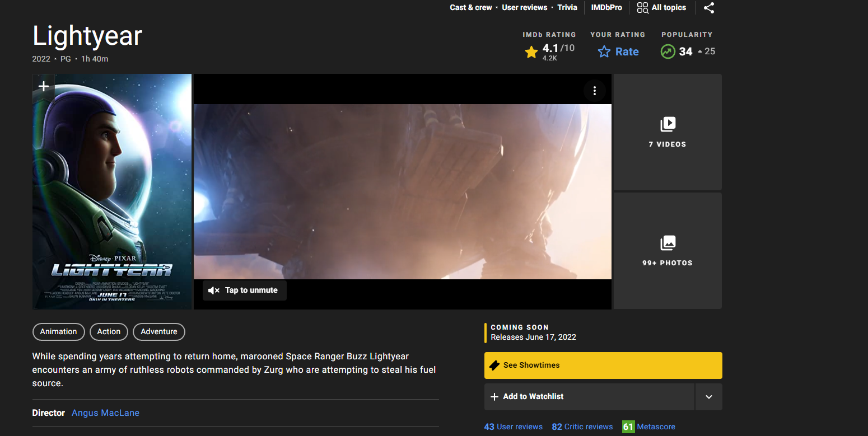Click the 'Releases June 17, 2022' text

coord(533,337)
